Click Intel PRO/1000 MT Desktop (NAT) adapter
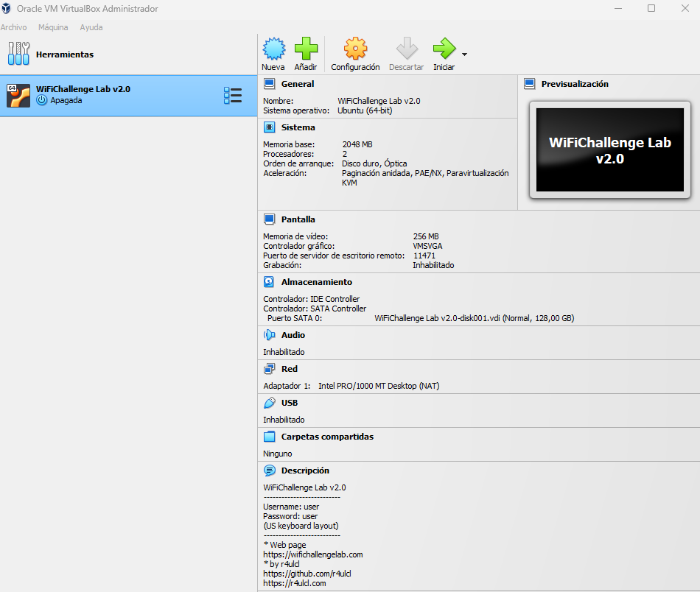Image resolution: width=700 pixels, height=592 pixels. (379, 386)
